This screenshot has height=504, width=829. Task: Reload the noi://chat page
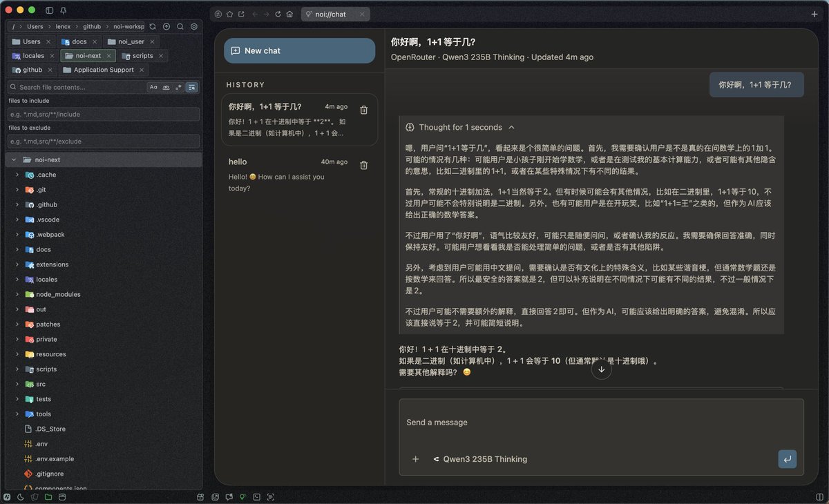click(x=278, y=14)
